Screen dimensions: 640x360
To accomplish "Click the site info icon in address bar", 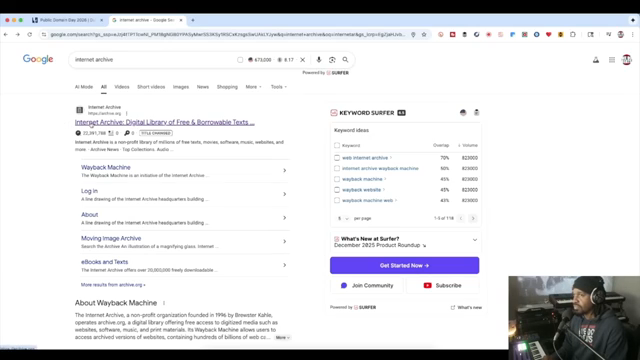I will coord(44,35).
